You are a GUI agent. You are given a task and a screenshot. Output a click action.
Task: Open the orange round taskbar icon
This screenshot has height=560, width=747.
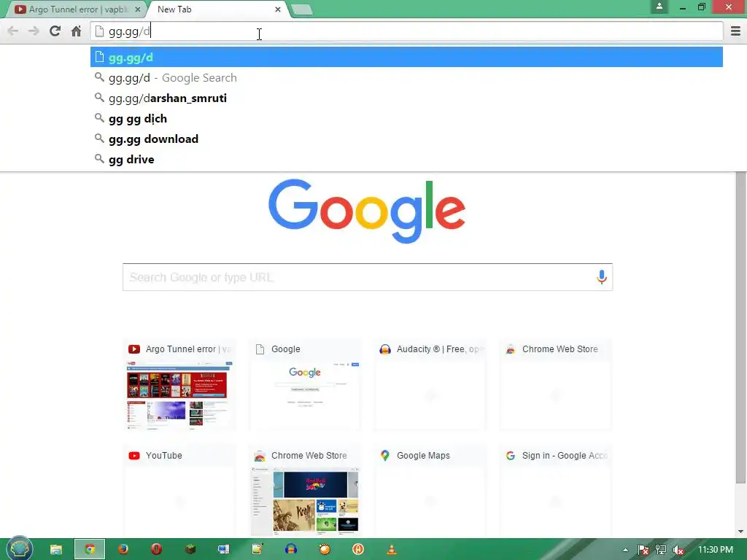coord(325,550)
